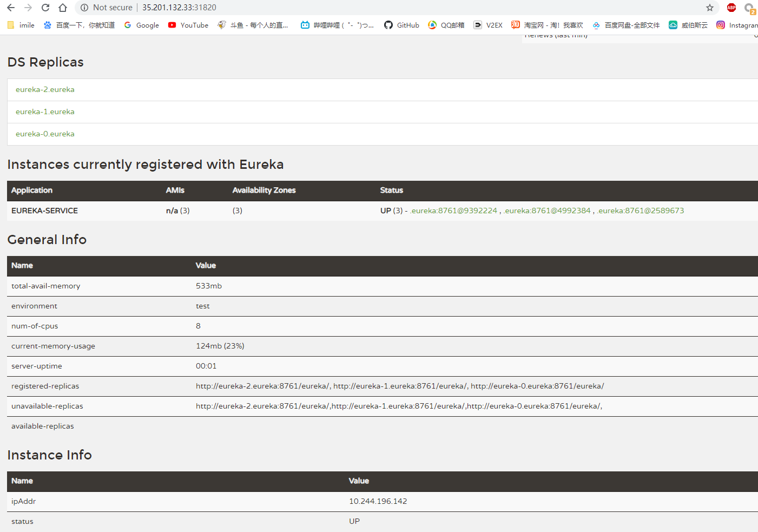Open the 百度网盘 bookmark

pyautogui.click(x=626, y=25)
